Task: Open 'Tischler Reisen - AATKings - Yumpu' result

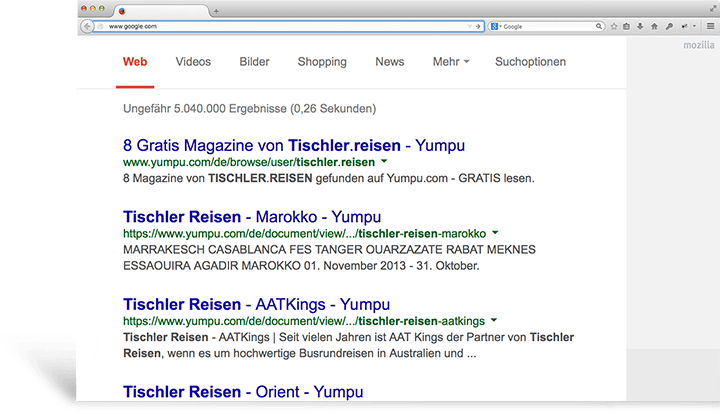Action: 257,304
